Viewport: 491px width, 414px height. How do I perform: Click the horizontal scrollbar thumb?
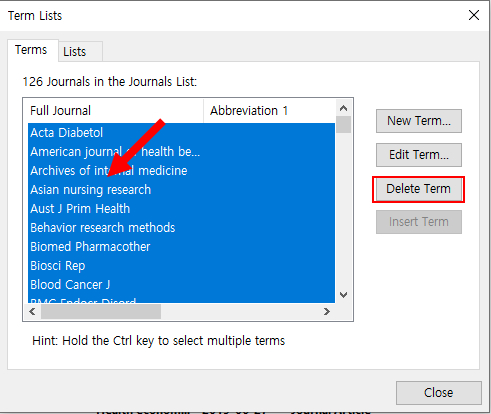pyautogui.click(x=101, y=311)
